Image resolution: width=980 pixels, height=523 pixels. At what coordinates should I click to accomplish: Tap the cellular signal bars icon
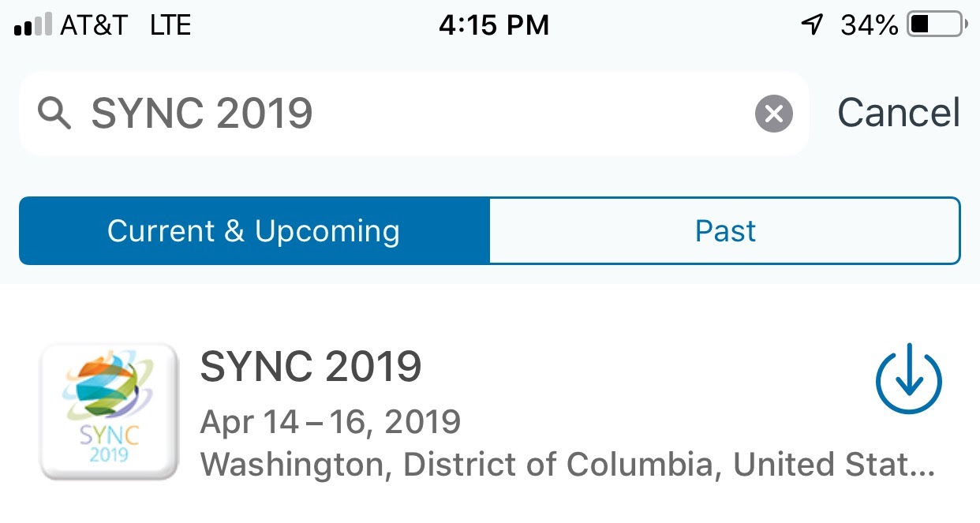pos(33,24)
